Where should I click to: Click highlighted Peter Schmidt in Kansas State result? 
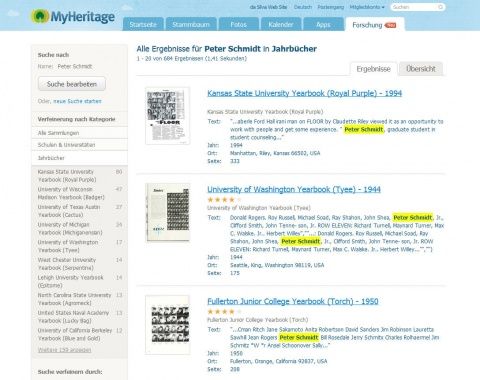364,129
